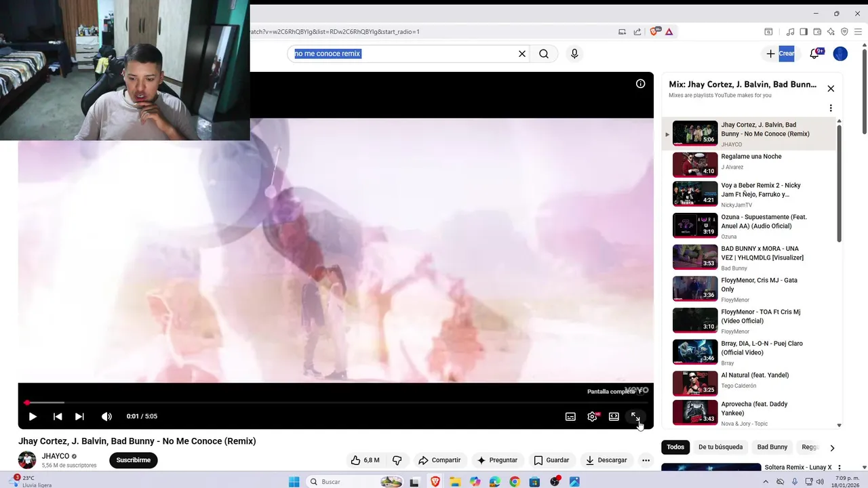The height and width of the screenshot is (488, 868).
Task: Open the account avatar menu
Action: (x=840, y=54)
